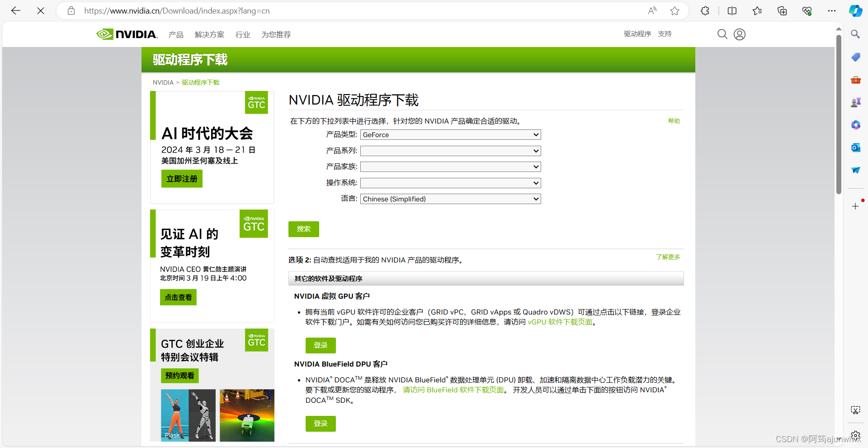Open sidebar settings gear icon

[x=855, y=435]
